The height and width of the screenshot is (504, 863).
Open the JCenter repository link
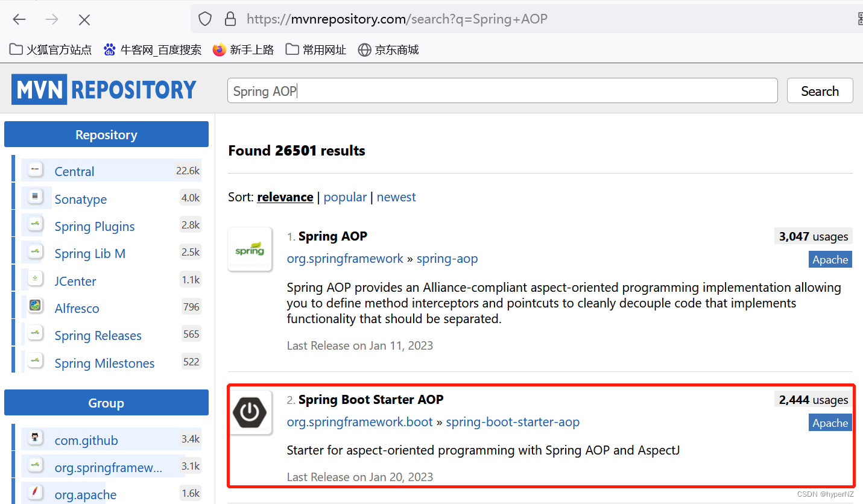pos(75,281)
